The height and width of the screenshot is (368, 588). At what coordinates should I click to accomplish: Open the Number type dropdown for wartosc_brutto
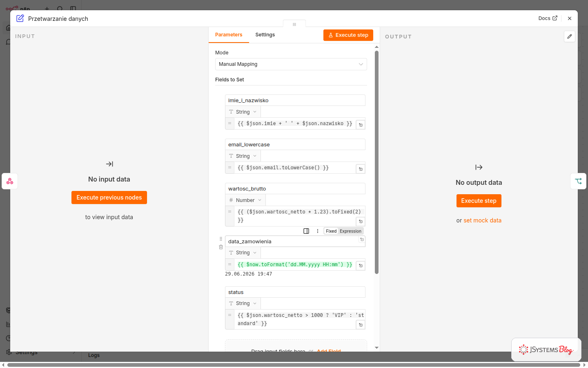tap(245, 200)
